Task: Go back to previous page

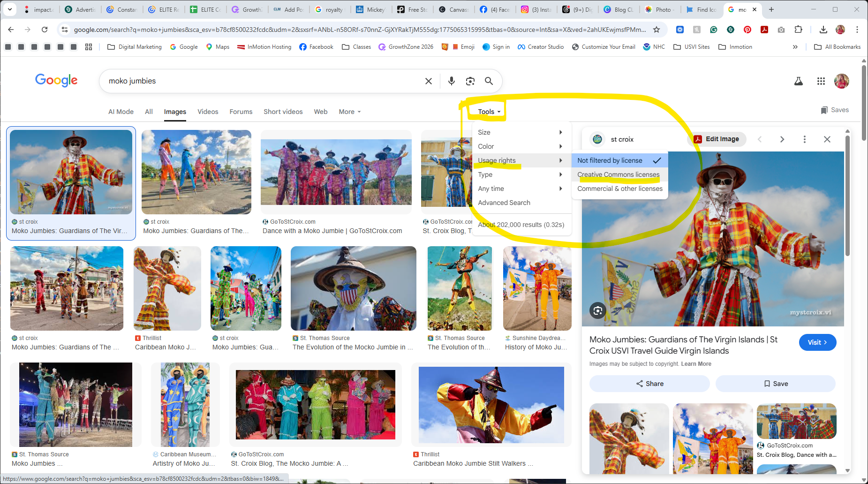Action: pyautogui.click(x=11, y=30)
